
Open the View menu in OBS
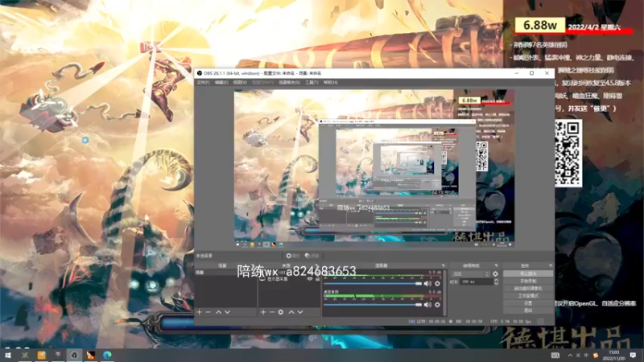[240, 83]
